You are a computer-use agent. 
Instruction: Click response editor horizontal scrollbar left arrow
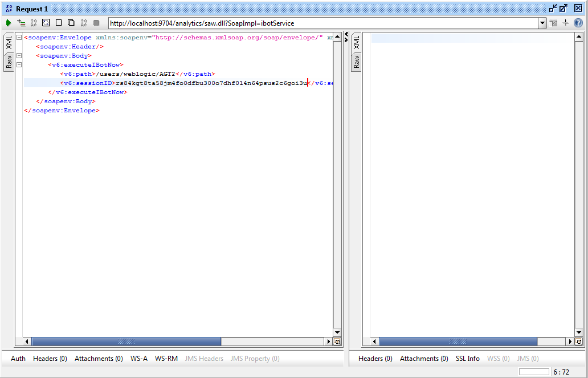tap(374, 342)
